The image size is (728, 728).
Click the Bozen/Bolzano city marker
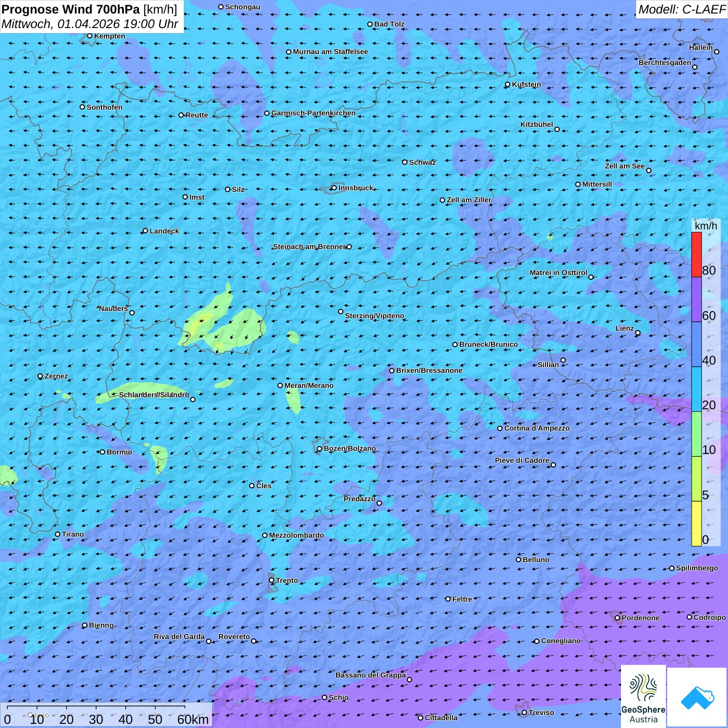319,449
